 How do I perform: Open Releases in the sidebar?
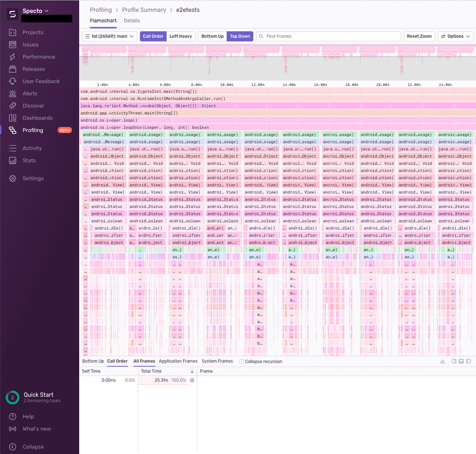[33, 69]
